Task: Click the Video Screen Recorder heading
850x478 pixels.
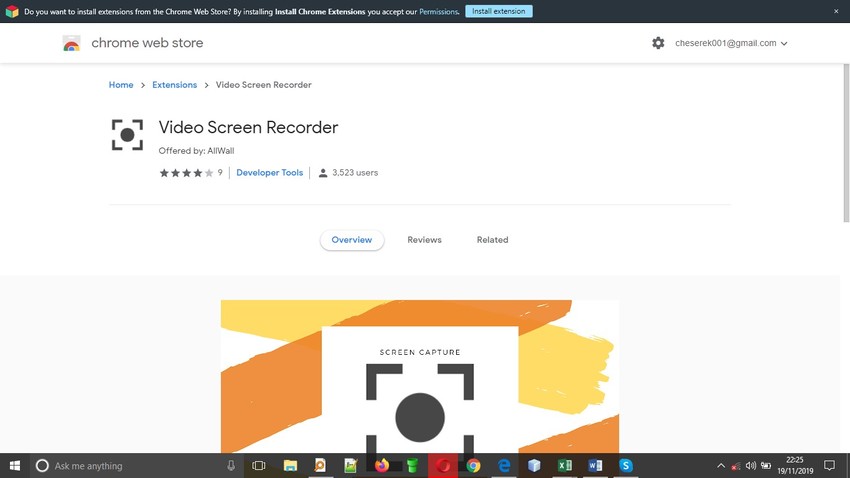Action: point(248,127)
